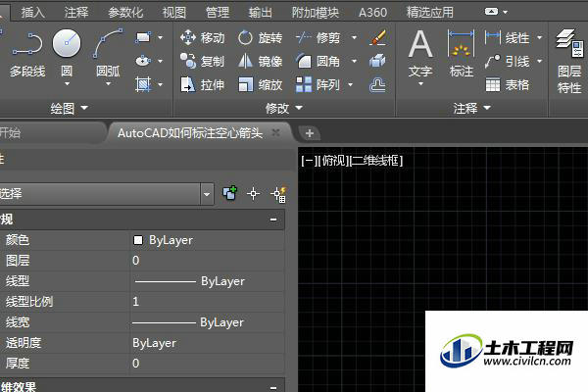Select the Circle (圆) tool

[67, 55]
